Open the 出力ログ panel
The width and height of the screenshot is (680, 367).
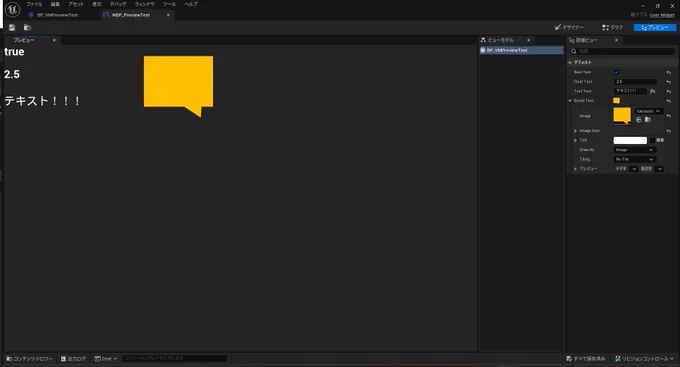point(73,359)
